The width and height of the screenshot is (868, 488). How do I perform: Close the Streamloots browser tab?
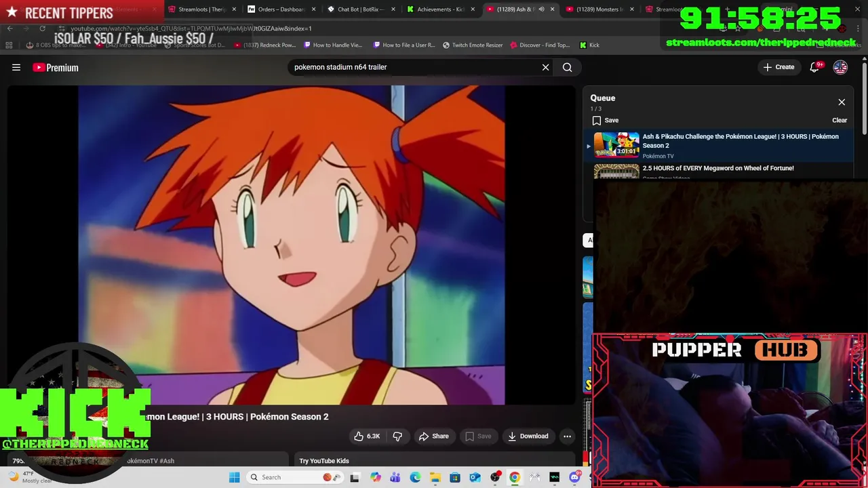pyautogui.click(x=234, y=9)
